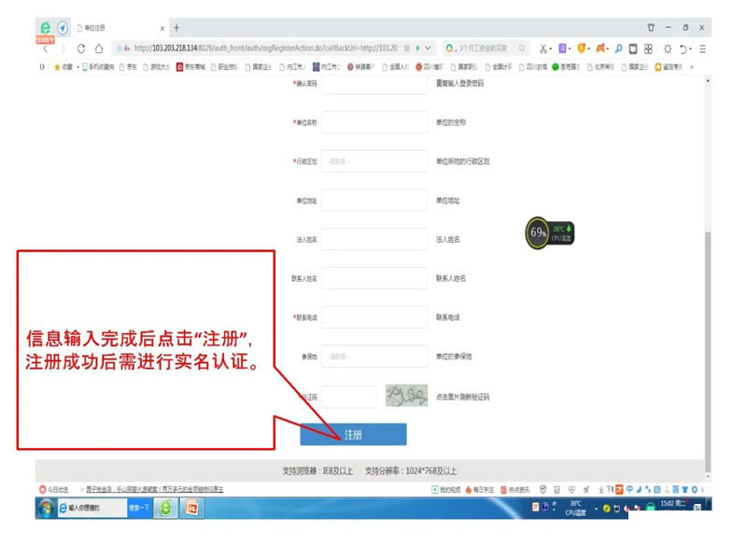747x560 pixels.
Task: Go to the browser home page icon
Action: click(99, 49)
